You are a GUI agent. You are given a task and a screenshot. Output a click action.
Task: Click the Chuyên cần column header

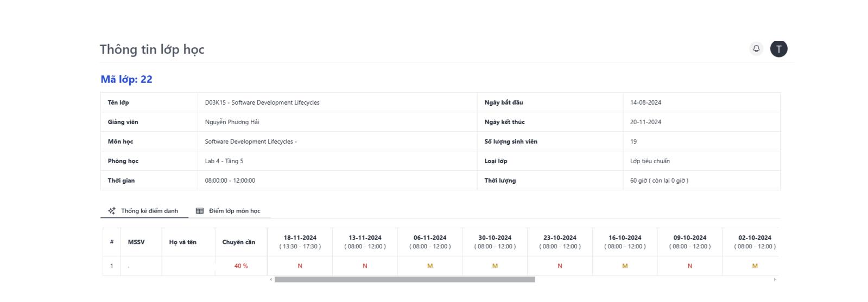238,242
